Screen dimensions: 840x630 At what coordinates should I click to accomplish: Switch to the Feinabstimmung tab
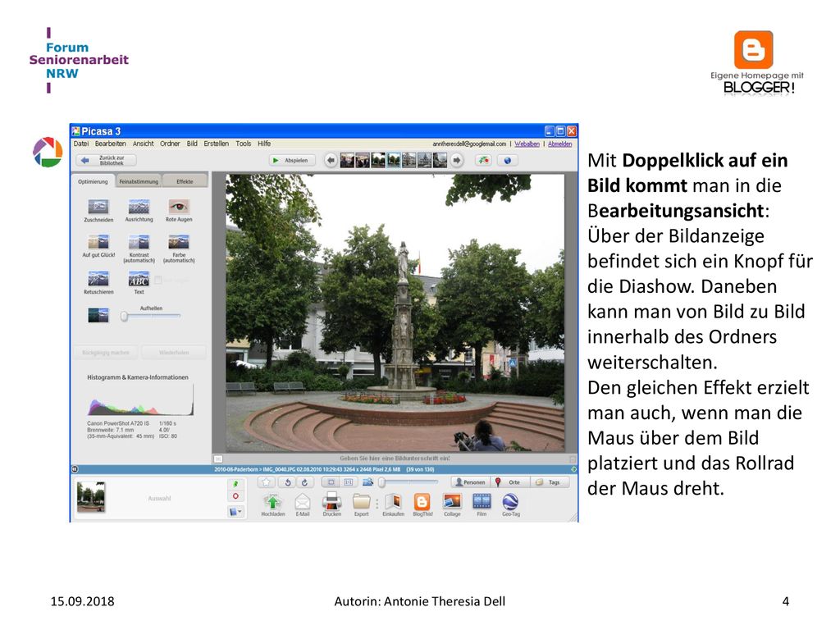pos(139,181)
